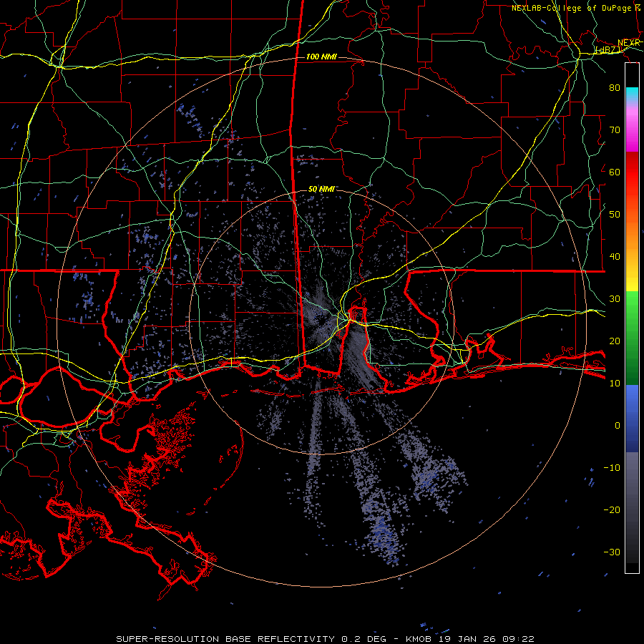Select the -20 value on reflectivity scale
This screenshot has height=644, width=644.
(612, 509)
